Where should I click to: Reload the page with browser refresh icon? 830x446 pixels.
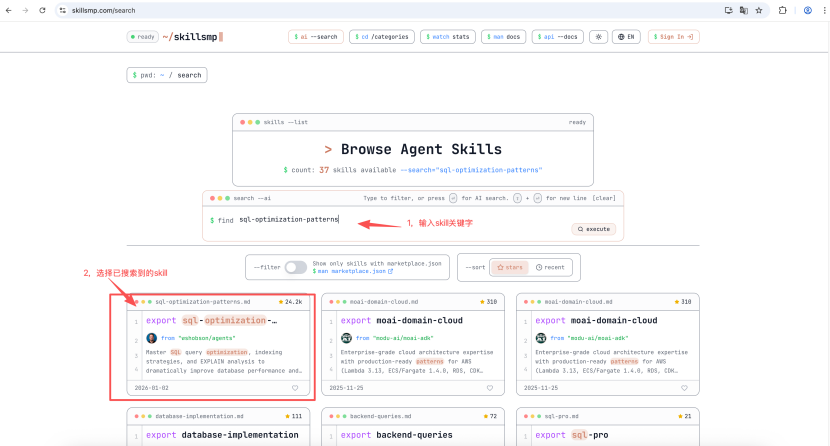point(41,10)
